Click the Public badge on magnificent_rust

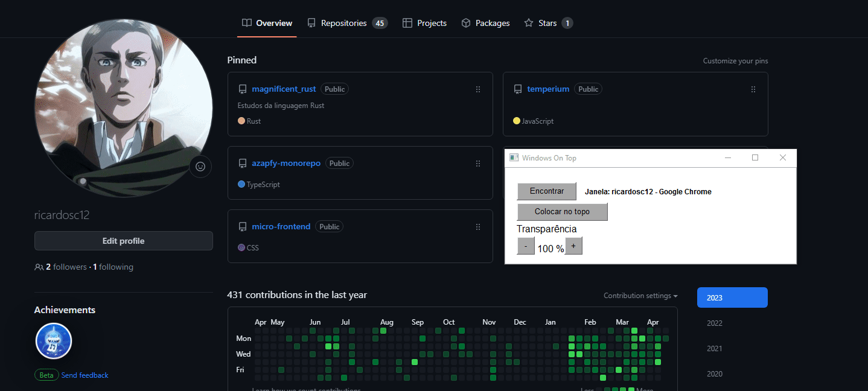(334, 89)
